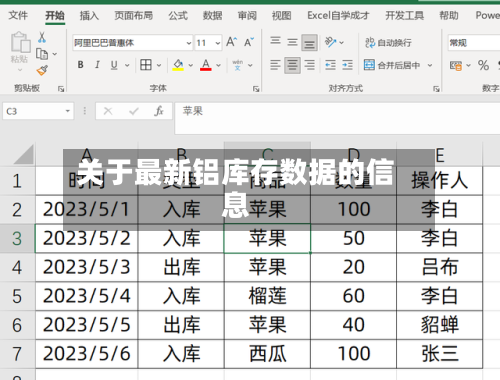Apply the percent style

pyautogui.click(x=483, y=65)
